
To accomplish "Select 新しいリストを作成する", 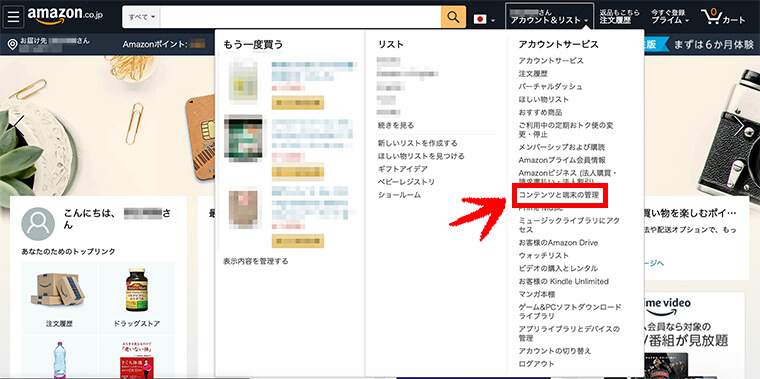I will point(418,143).
